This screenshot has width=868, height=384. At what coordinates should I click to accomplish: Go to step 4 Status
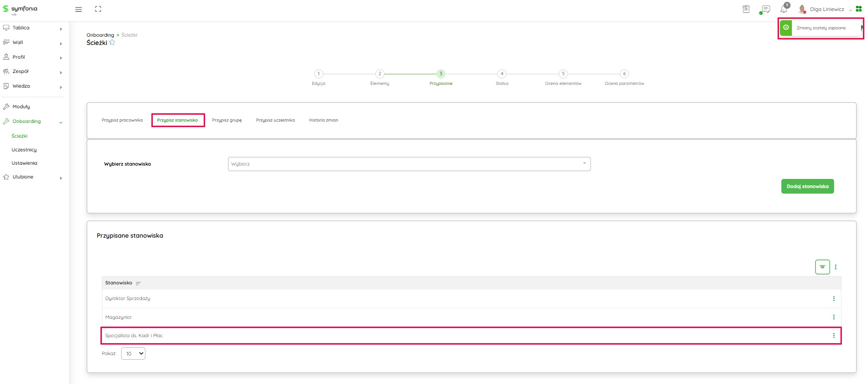tap(502, 74)
